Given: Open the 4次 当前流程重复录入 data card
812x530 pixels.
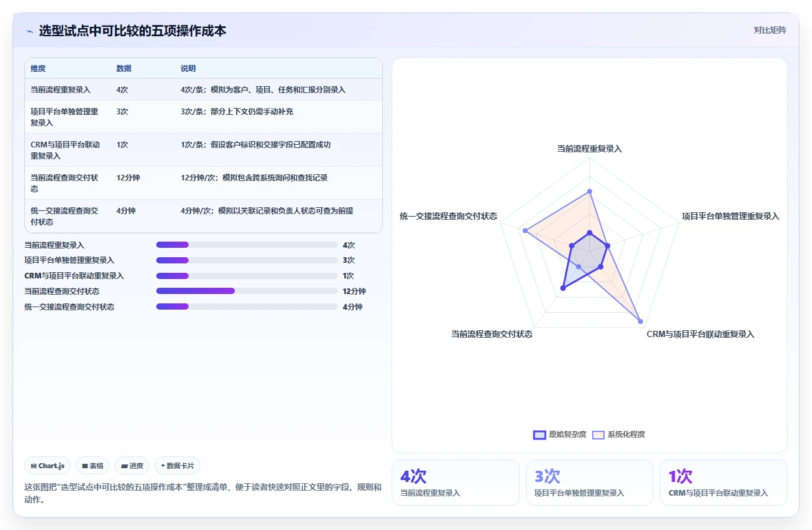Looking at the screenshot, I should click(x=455, y=483).
